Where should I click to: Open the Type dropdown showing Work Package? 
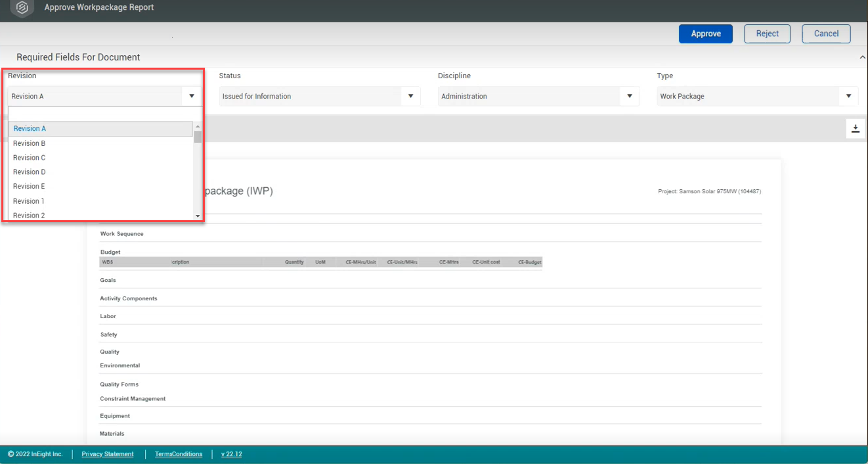758,96
